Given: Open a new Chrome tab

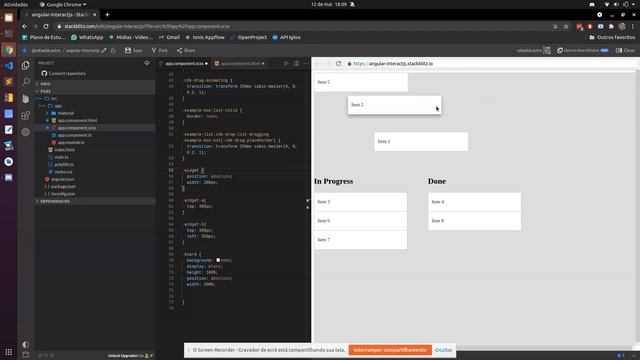Looking at the screenshot, I should [107, 15].
